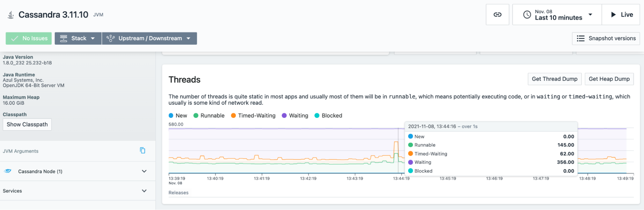The width and height of the screenshot is (644, 210).
Task: Expand the Services section
Action: tap(144, 191)
